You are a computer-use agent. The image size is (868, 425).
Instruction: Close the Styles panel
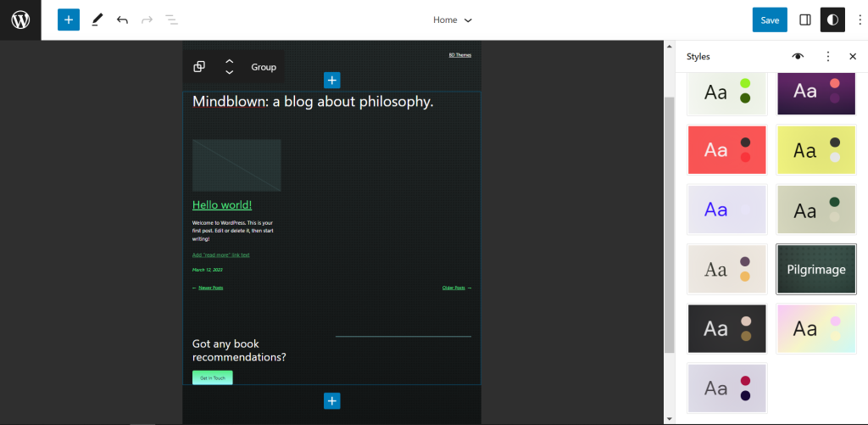[x=853, y=56]
